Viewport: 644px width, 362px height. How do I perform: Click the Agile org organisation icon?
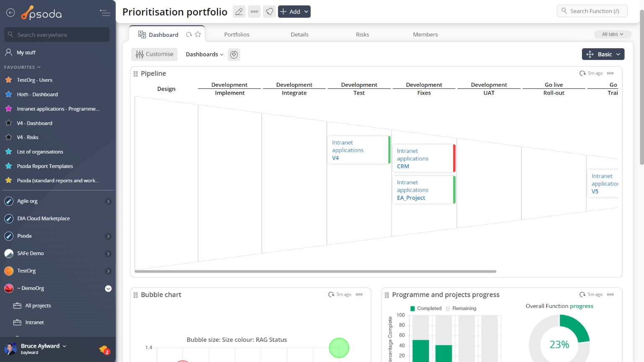pyautogui.click(x=9, y=201)
